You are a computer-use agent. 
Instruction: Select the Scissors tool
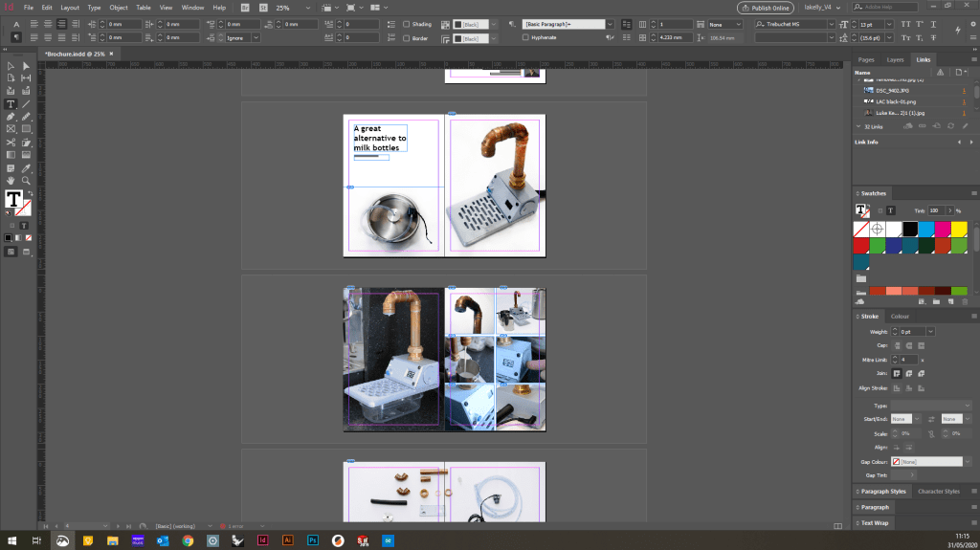pyautogui.click(x=11, y=142)
